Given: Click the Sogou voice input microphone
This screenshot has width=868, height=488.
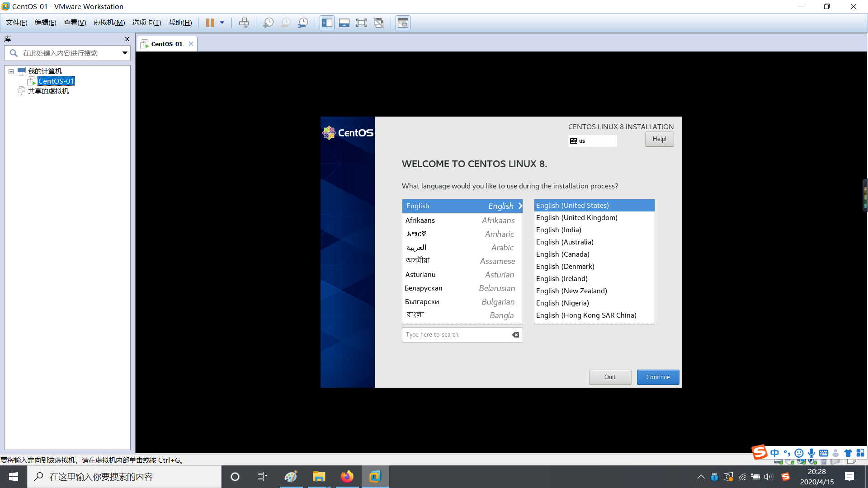Looking at the screenshot, I should click(811, 453).
